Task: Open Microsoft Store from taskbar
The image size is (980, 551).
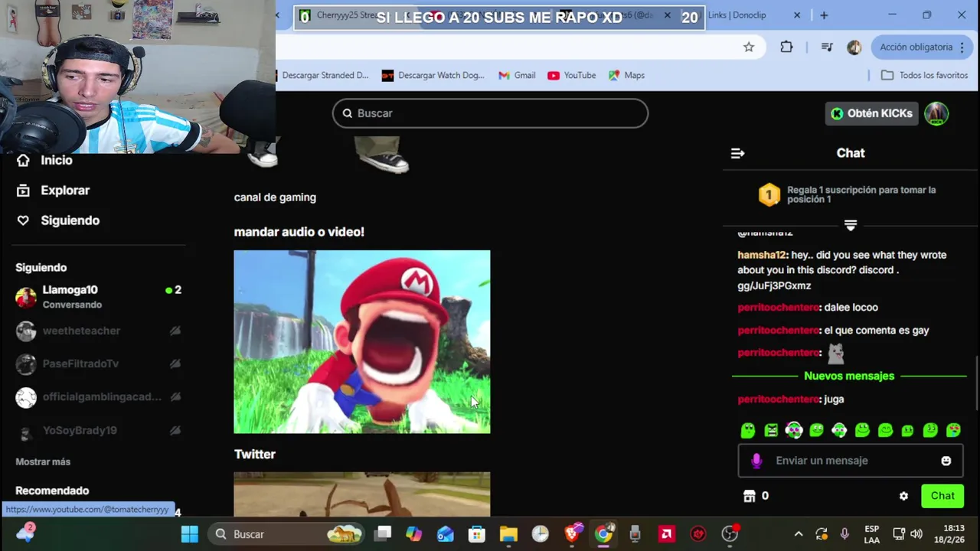Action: [477, 534]
